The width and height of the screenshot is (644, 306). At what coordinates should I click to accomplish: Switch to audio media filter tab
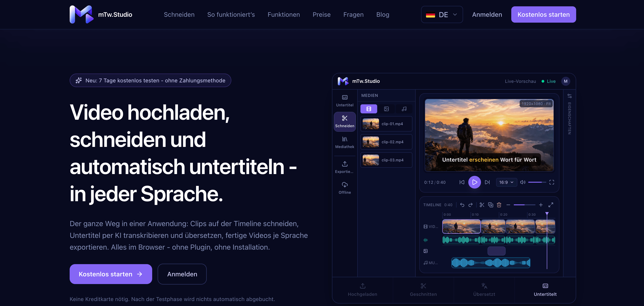pos(404,109)
